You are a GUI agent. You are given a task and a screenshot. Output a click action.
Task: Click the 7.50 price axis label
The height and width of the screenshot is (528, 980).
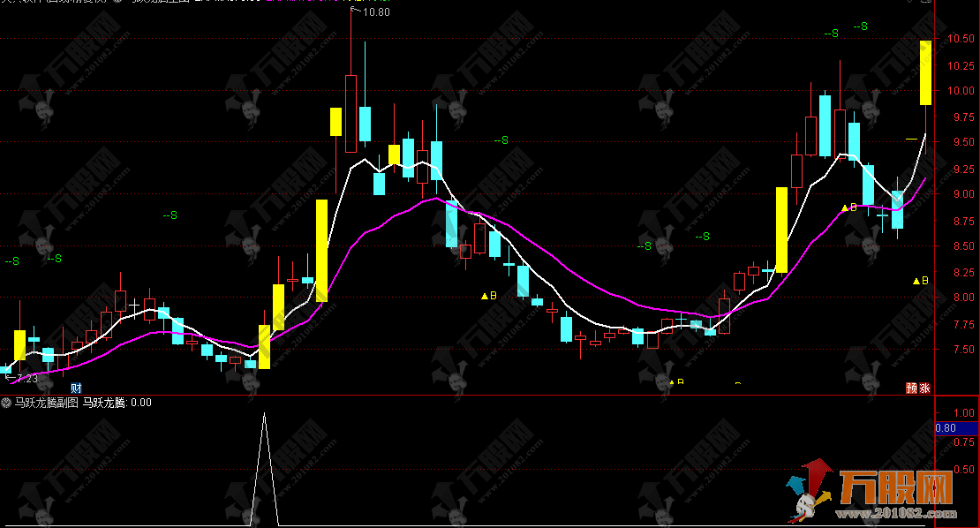click(962, 350)
